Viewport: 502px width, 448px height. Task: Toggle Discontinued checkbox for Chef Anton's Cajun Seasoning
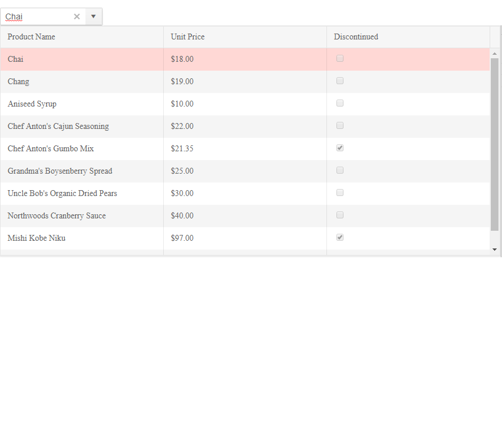click(340, 125)
